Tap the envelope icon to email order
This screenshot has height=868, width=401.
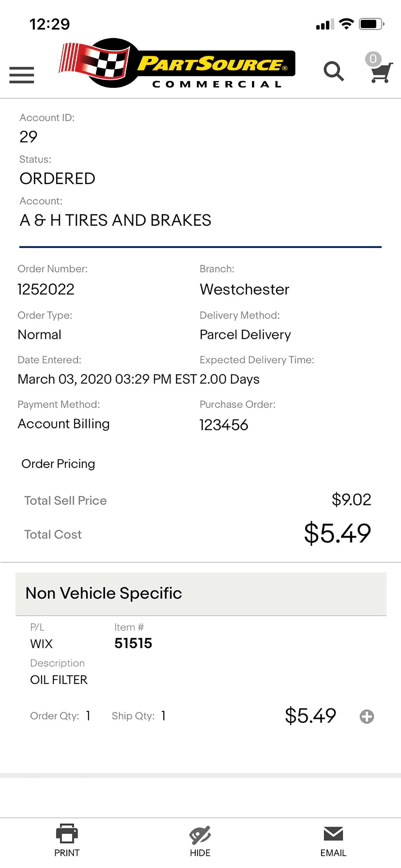[x=333, y=834]
